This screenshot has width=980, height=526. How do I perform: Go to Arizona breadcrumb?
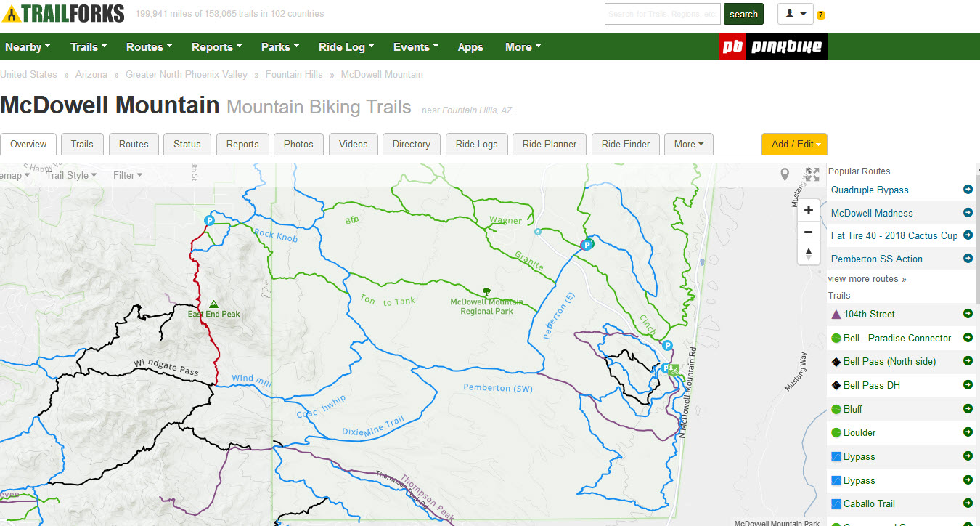coord(91,75)
